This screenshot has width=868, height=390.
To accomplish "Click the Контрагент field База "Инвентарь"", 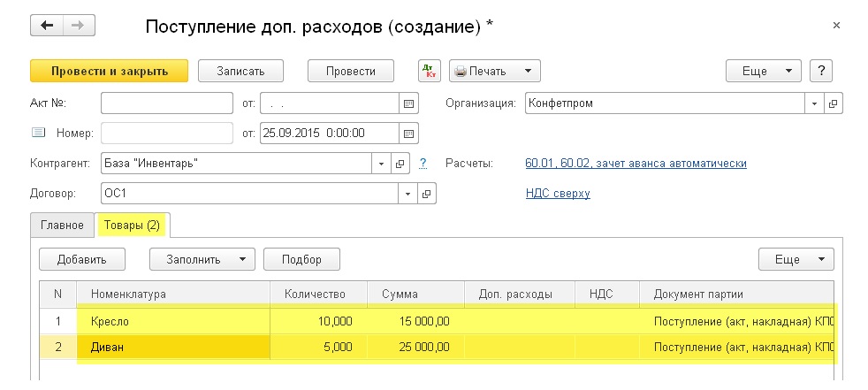I will click(x=236, y=164).
